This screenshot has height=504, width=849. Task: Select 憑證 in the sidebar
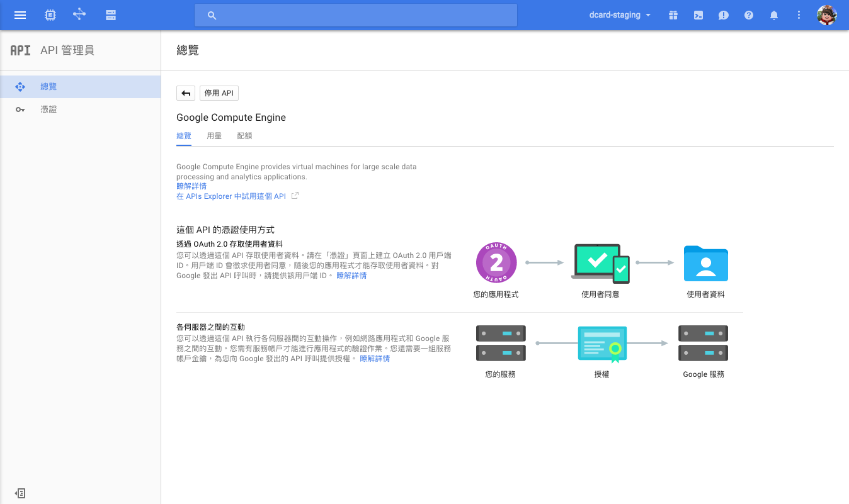48,109
